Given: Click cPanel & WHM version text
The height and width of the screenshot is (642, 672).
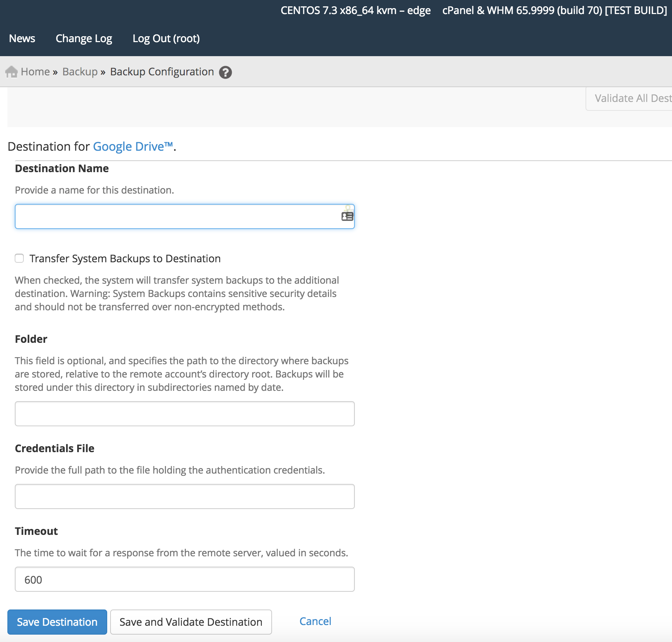Looking at the screenshot, I should [555, 10].
